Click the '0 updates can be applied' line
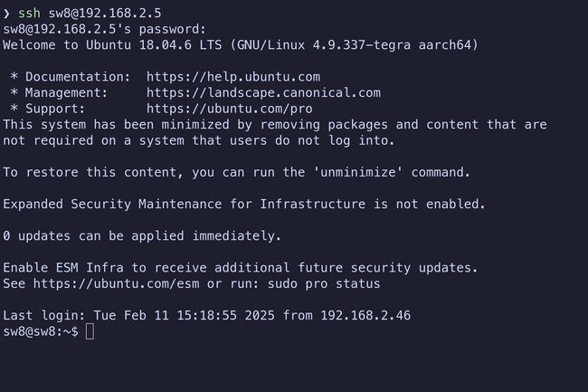Screen dimensions: 588x392 point(142,236)
